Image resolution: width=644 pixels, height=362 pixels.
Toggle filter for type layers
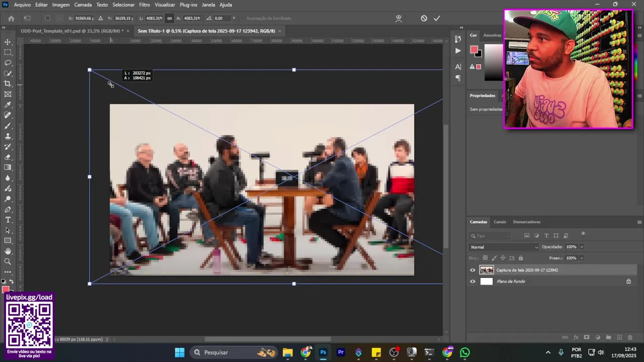[546, 236]
